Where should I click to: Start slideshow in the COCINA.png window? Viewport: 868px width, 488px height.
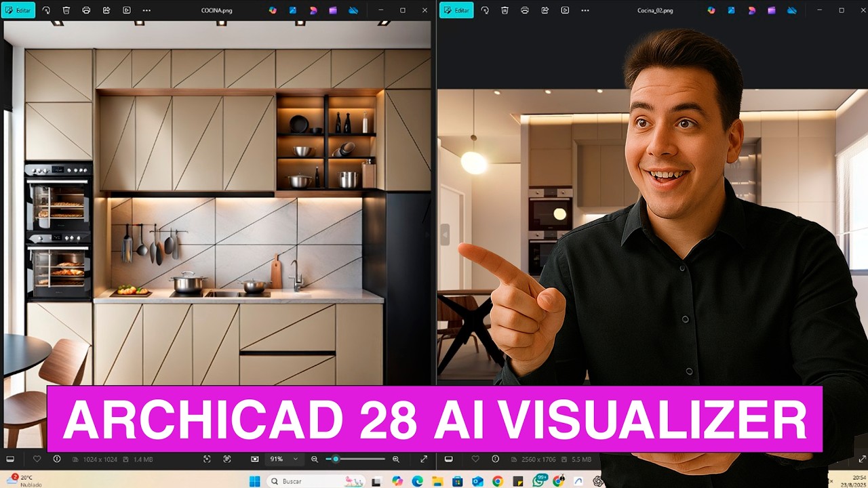click(127, 10)
